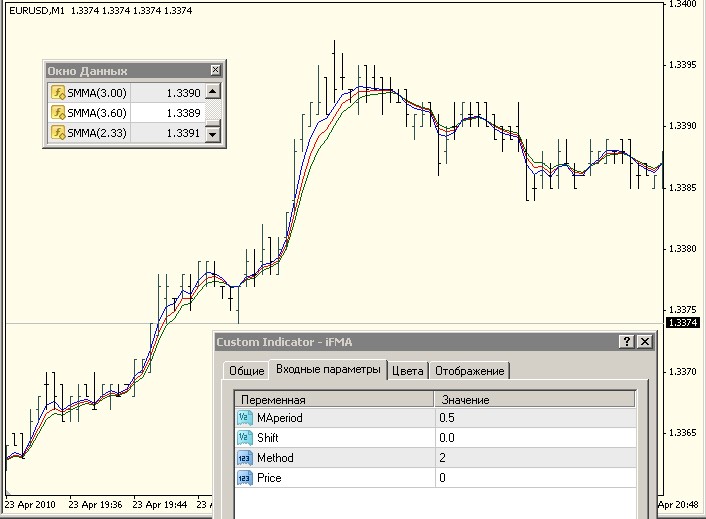The width and height of the screenshot is (706, 519).
Task: Click the Переменная column header
Action: click(334, 399)
